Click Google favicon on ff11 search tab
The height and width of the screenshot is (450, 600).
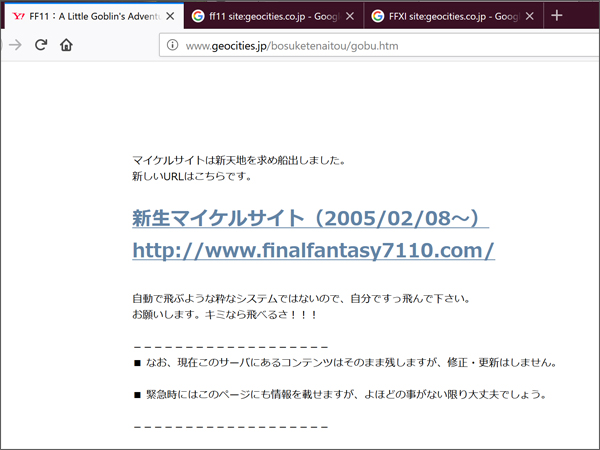point(198,16)
